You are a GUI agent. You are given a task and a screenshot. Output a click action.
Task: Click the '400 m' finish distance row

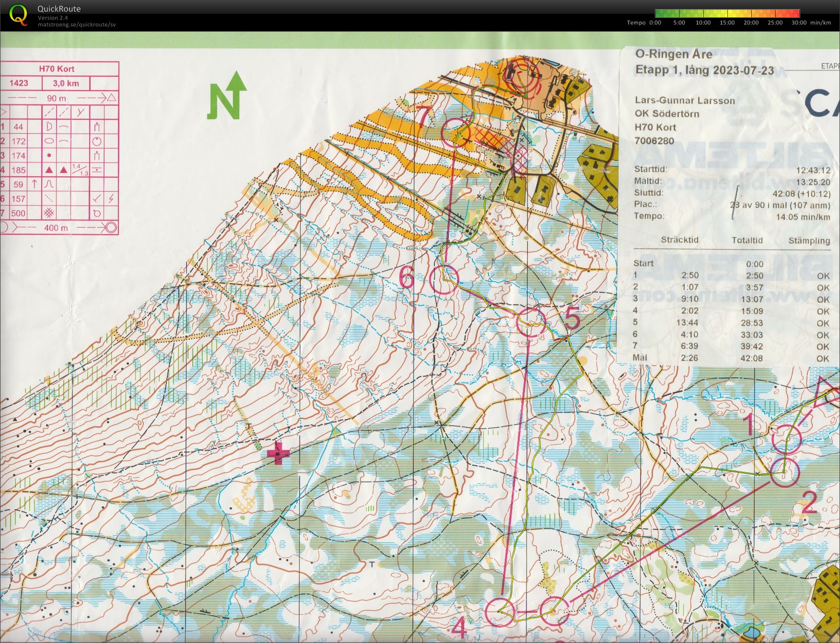[x=59, y=228]
